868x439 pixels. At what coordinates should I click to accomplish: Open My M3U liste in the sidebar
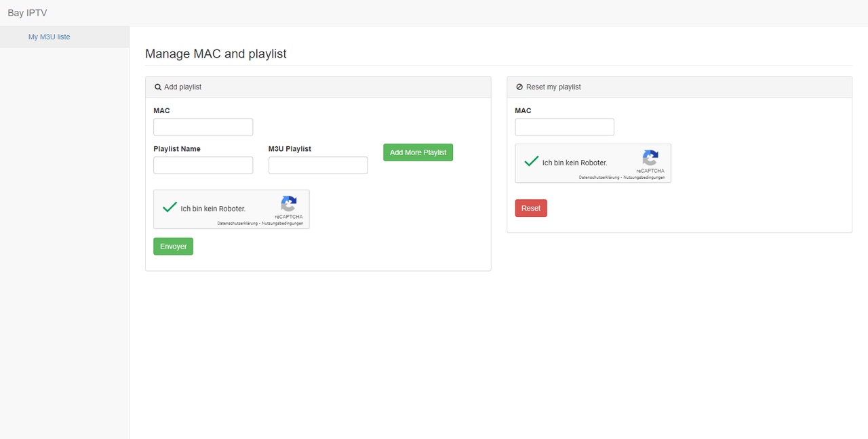point(49,37)
